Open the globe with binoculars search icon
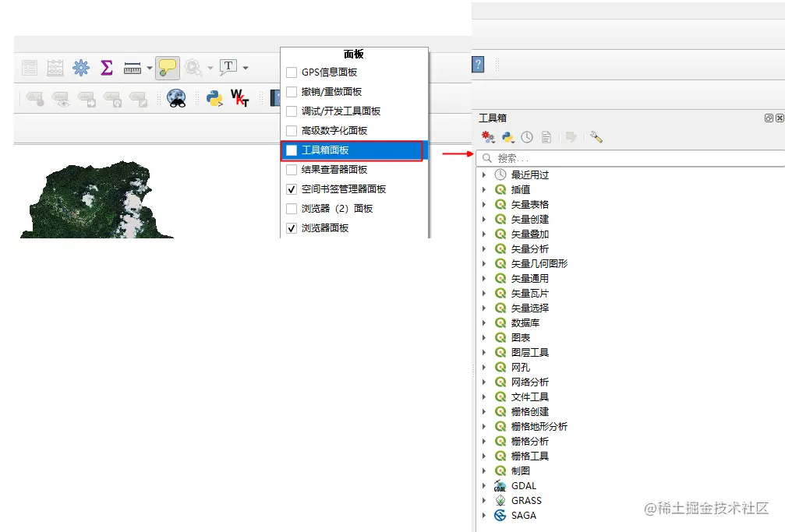785x532 pixels. [176, 98]
